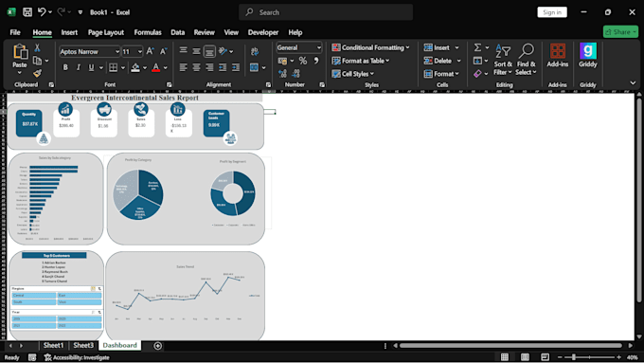Open the Developer ribbon tab
The width and height of the screenshot is (644, 363).
click(x=263, y=32)
